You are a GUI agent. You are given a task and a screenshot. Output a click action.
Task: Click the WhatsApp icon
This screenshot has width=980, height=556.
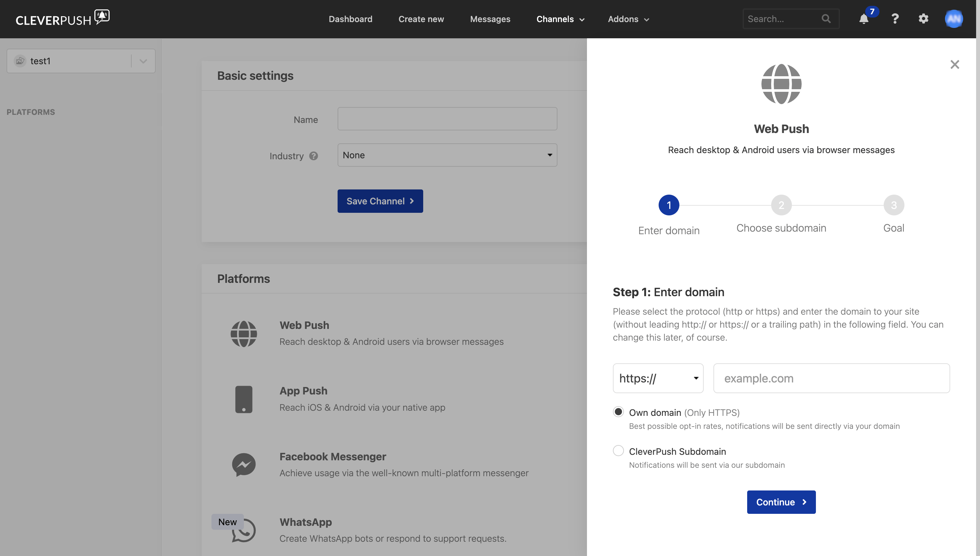(244, 530)
